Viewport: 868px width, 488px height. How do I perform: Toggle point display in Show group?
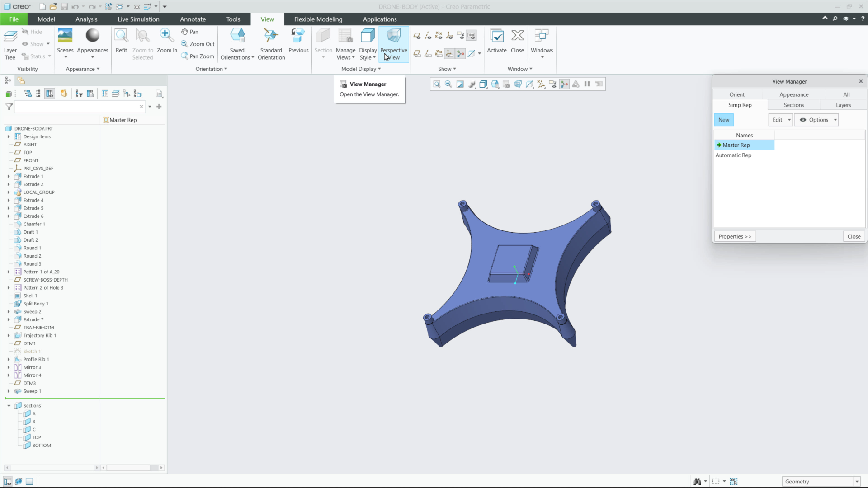[439, 35]
